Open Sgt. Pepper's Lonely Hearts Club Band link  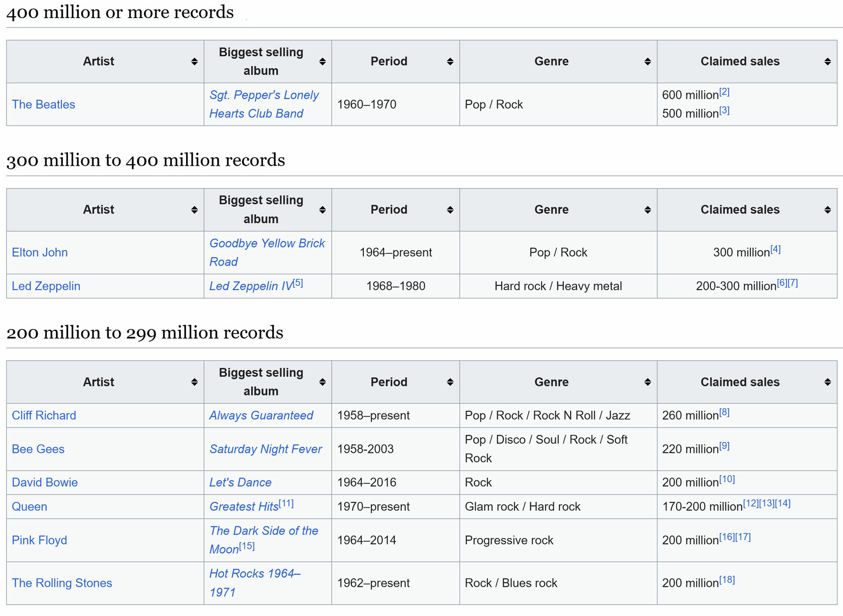tap(264, 104)
